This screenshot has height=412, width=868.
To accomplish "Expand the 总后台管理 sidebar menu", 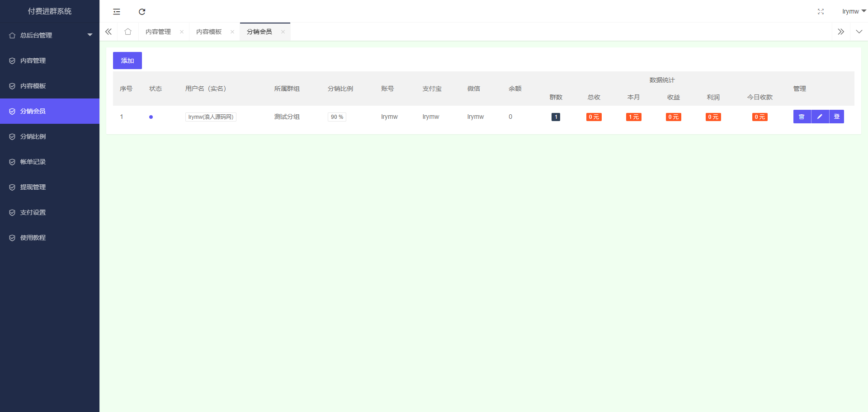I will click(50, 35).
